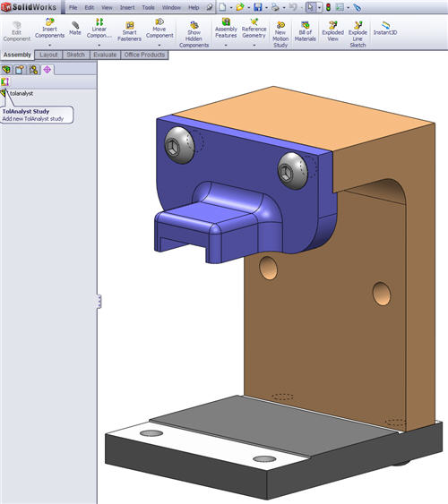Open the Insert menu
The image size is (448, 504).
coord(127,7)
